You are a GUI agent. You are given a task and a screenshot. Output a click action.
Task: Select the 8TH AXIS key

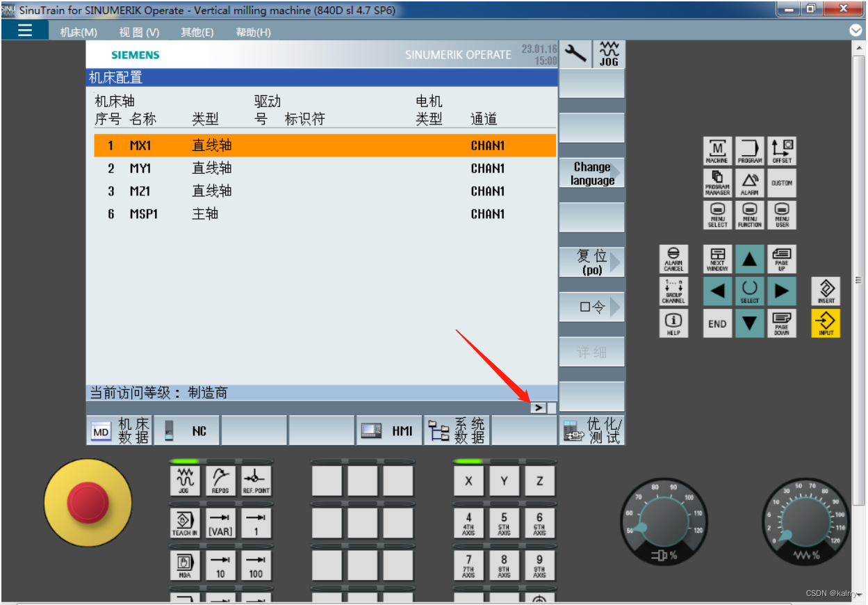(x=504, y=565)
